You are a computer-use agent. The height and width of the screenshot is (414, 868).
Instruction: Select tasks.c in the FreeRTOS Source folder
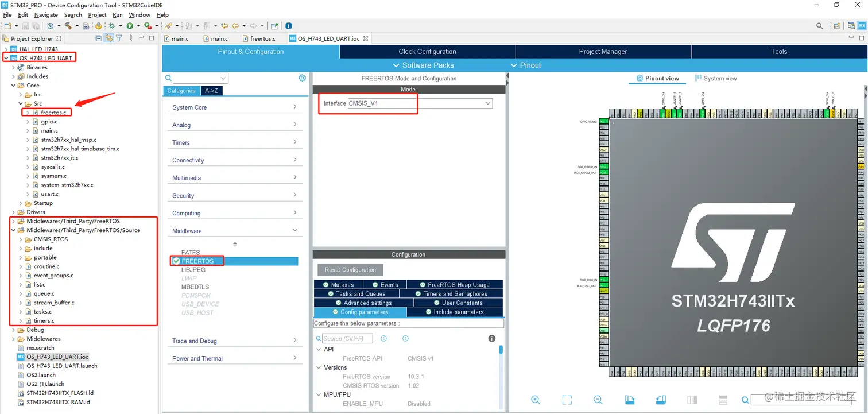pos(42,312)
